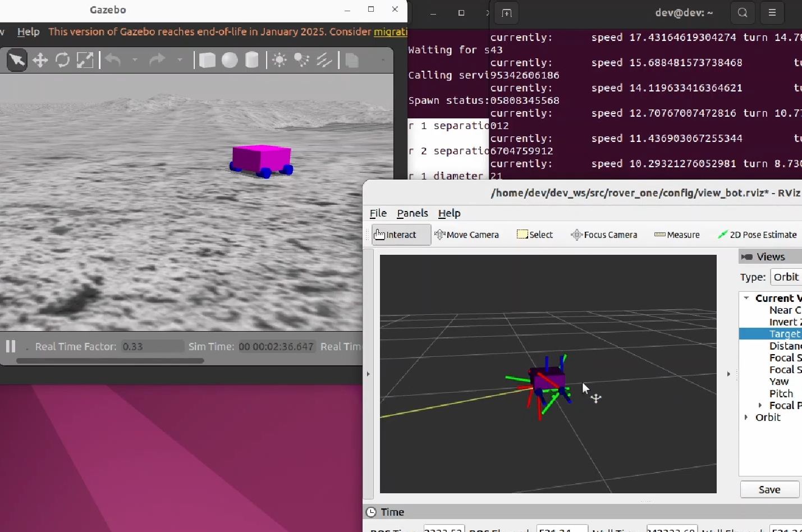Click the Save button in Views panel
The width and height of the screenshot is (802, 532).
[x=769, y=489]
